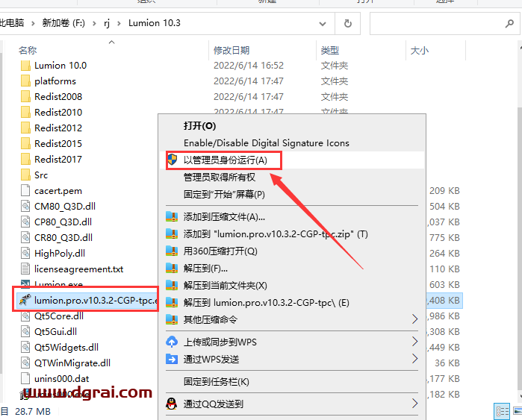Click the CM80_Q3D.dll file icon
This screenshot has height=420, width=522.
coord(25,206)
